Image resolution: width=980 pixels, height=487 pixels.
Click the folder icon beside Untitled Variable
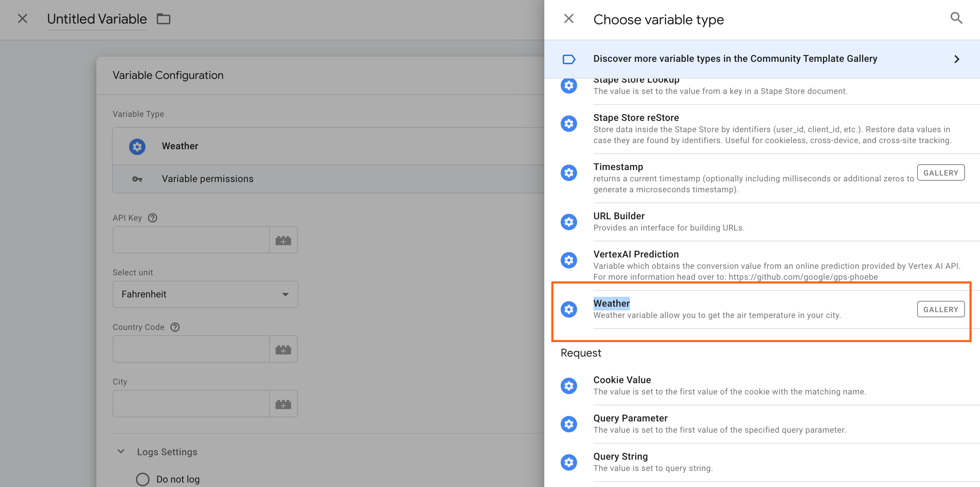point(164,19)
